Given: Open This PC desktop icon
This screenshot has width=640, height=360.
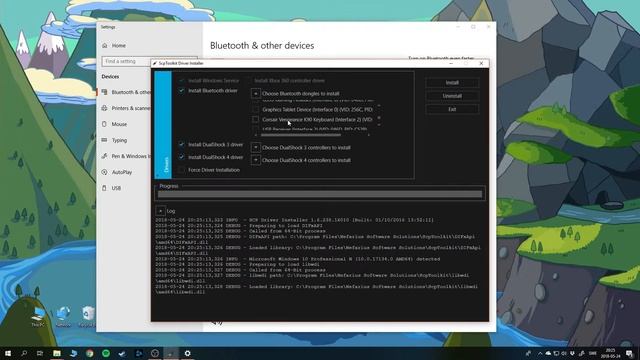Looking at the screenshot, I should (38, 317).
